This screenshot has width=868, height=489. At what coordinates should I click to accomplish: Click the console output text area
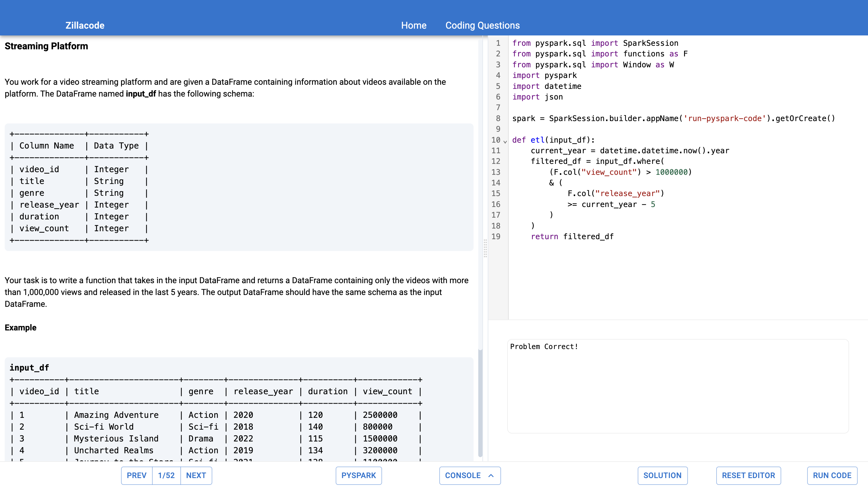(x=677, y=386)
